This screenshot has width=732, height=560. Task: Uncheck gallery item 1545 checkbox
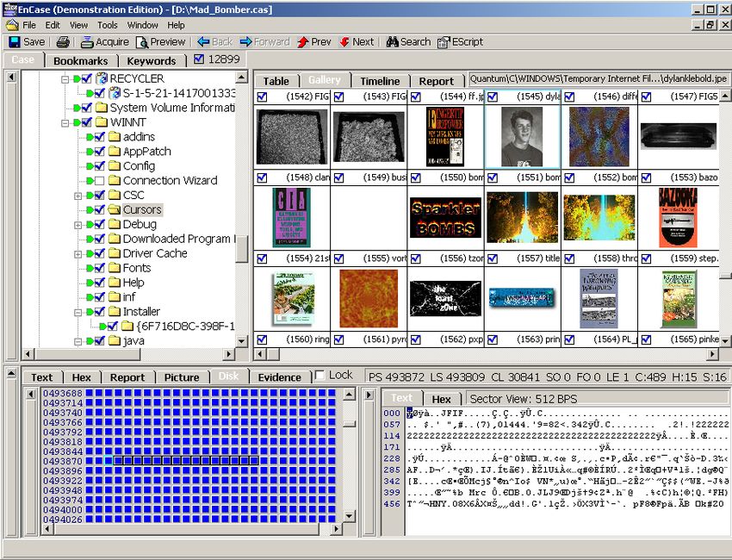(493, 96)
